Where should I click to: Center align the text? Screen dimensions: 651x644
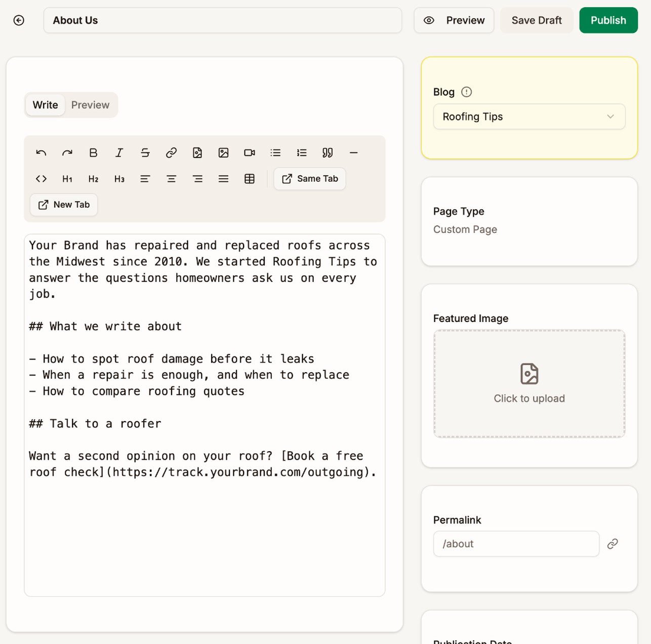(x=171, y=179)
